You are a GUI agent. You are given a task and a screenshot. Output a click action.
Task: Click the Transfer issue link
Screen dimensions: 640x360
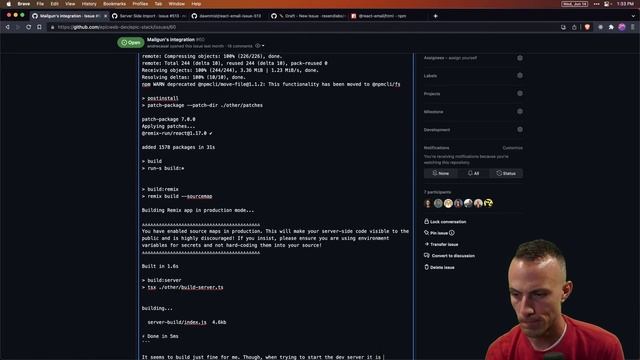tap(444, 244)
